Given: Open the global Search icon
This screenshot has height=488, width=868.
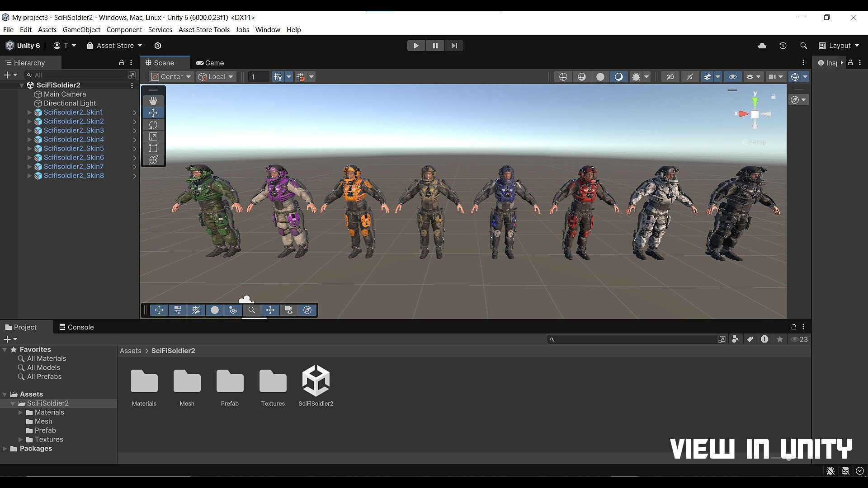Looking at the screenshot, I should click(x=803, y=46).
